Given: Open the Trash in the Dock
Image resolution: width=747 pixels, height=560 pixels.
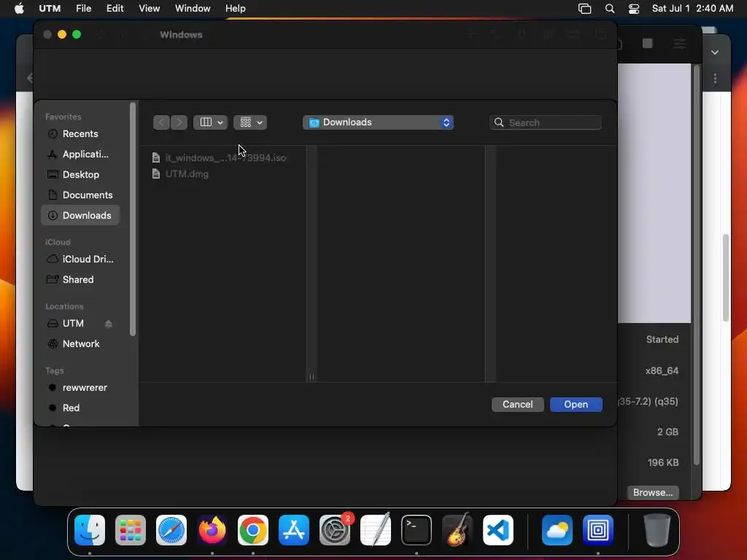Looking at the screenshot, I should (657, 530).
